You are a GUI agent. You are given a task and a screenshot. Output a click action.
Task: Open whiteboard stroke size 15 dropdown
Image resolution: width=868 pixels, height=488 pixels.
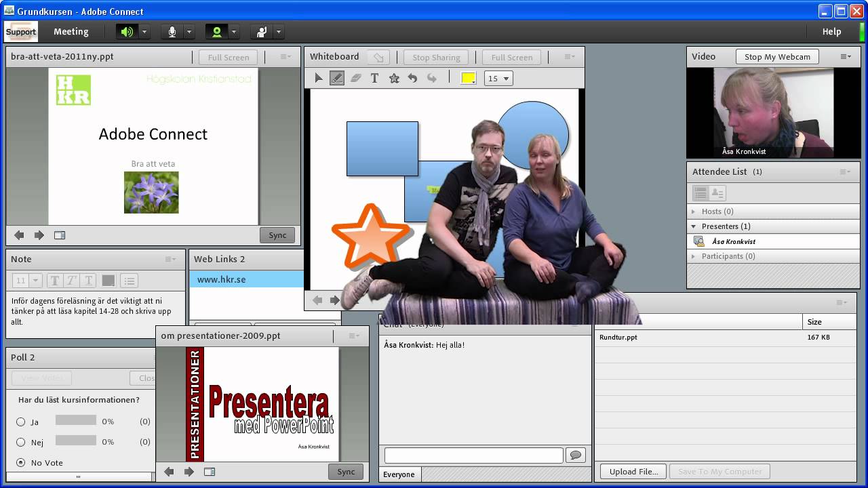coord(498,78)
